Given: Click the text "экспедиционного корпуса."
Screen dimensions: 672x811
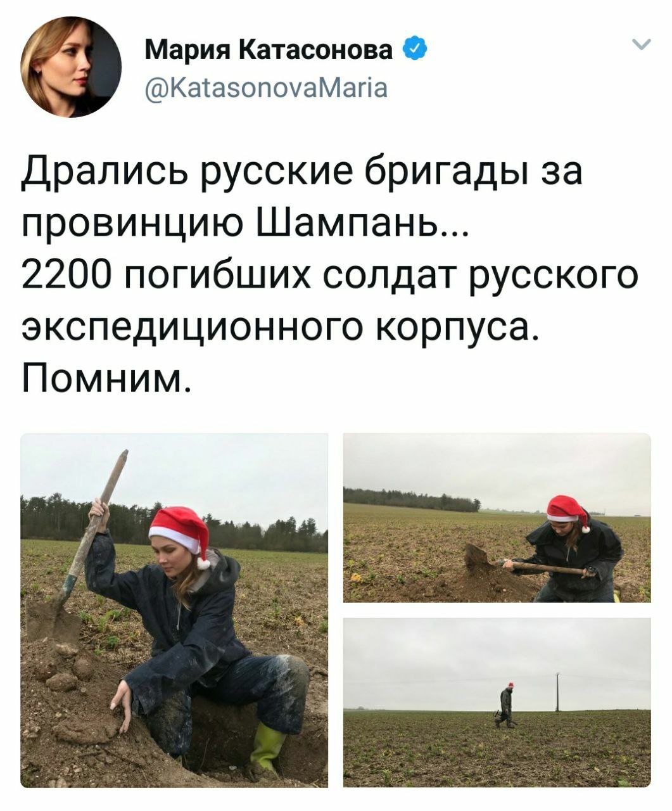Looking at the screenshot, I should [280, 328].
